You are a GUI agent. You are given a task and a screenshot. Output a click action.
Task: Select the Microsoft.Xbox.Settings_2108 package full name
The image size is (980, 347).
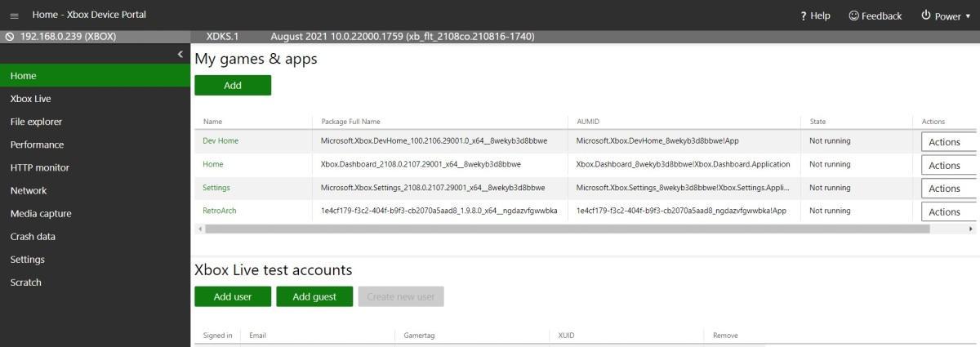point(433,187)
